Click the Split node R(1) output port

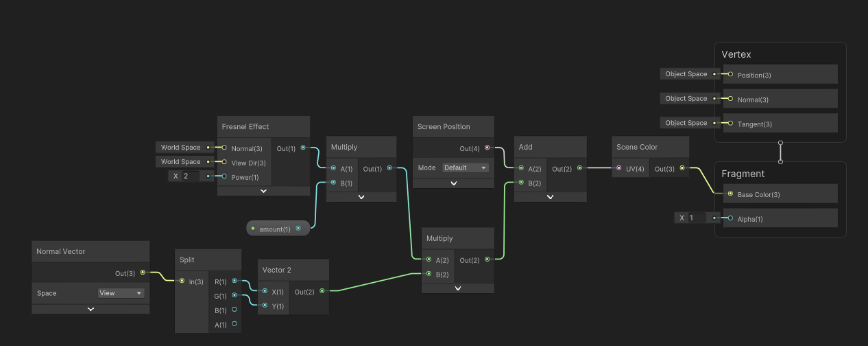coord(234,281)
